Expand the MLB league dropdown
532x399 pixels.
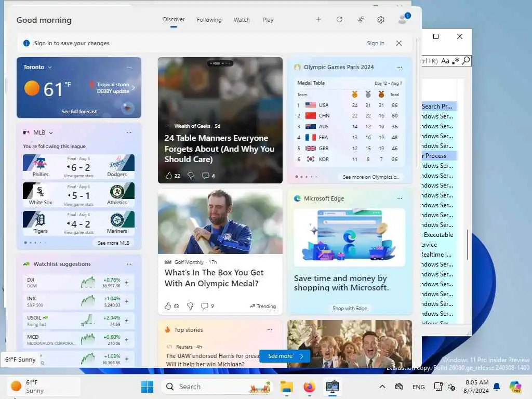point(51,132)
